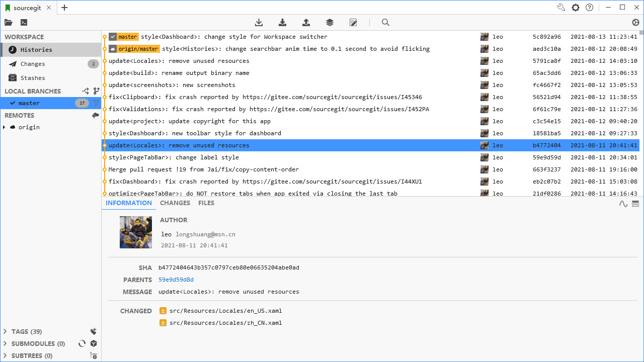The width and height of the screenshot is (644, 362).
Task: Expand the SUBMODULES section
Action: 5,343
